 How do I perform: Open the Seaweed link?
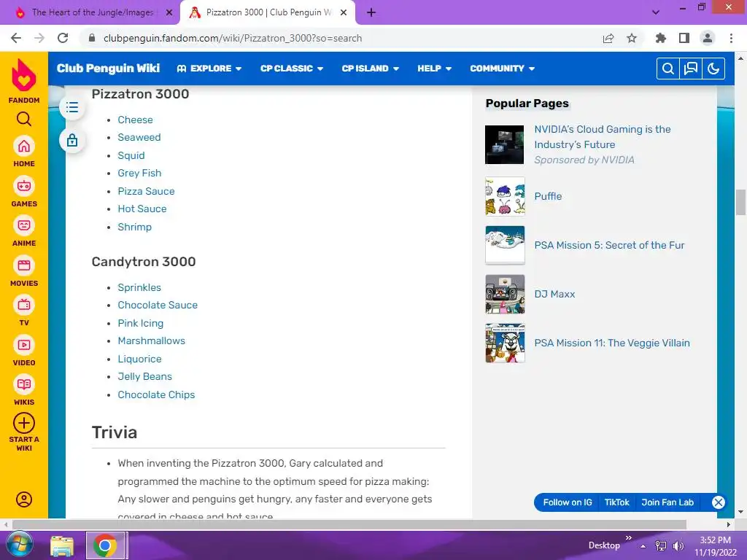coord(139,137)
